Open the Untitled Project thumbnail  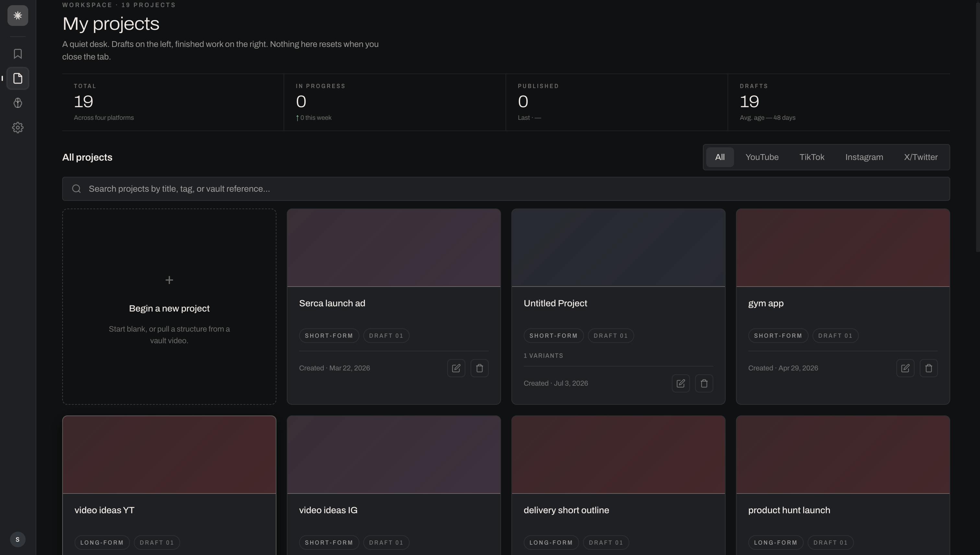pyautogui.click(x=618, y=247)
